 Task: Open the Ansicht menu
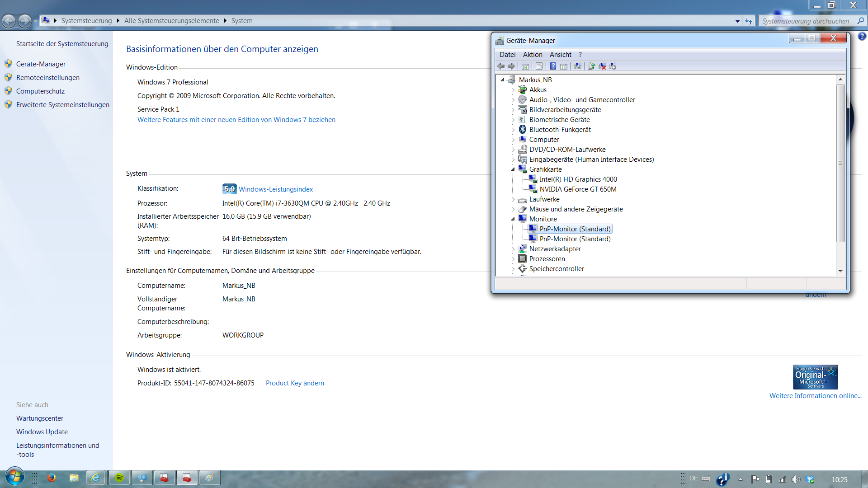pos(560,55)
